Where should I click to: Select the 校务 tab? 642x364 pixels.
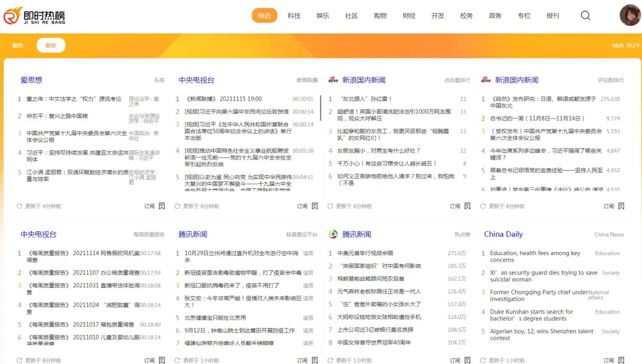[x=466, y=16]
